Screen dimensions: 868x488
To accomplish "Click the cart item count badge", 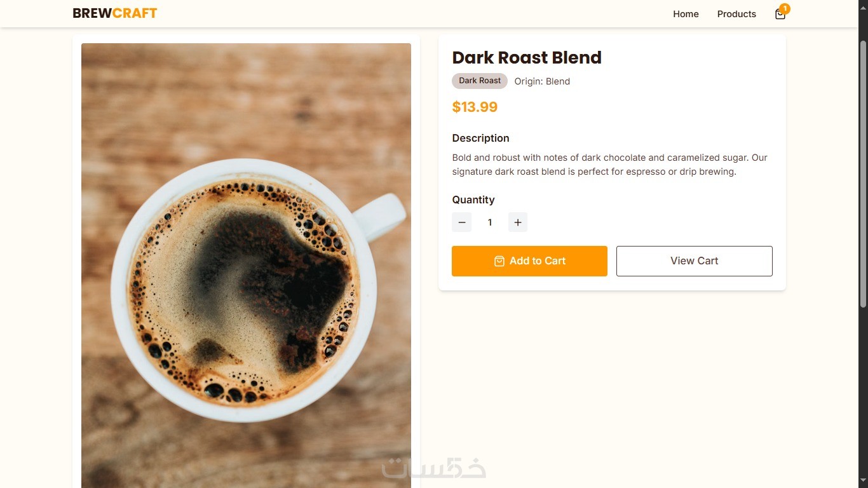I will point(785,9).
